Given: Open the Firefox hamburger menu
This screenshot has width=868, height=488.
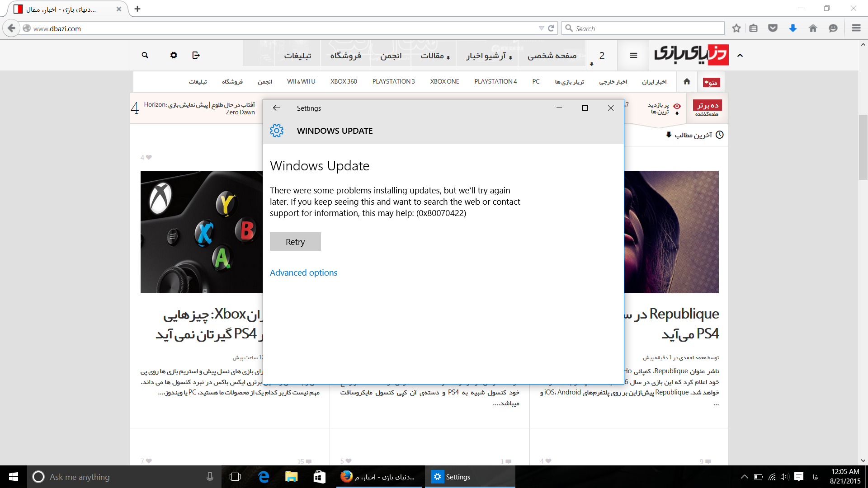Looking at the screenshot, I should point(856,28).
